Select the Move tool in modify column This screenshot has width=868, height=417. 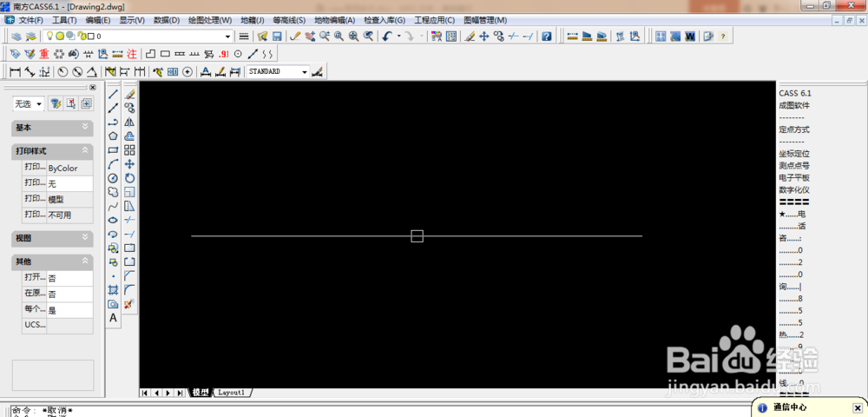[x=129, y=164]
